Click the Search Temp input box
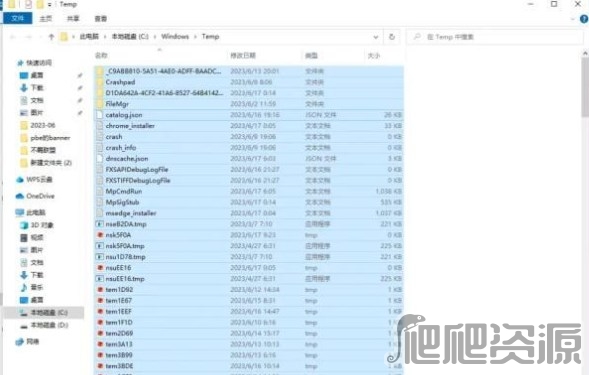This screenshot has height=375, width=589. [x=495, y=37]
